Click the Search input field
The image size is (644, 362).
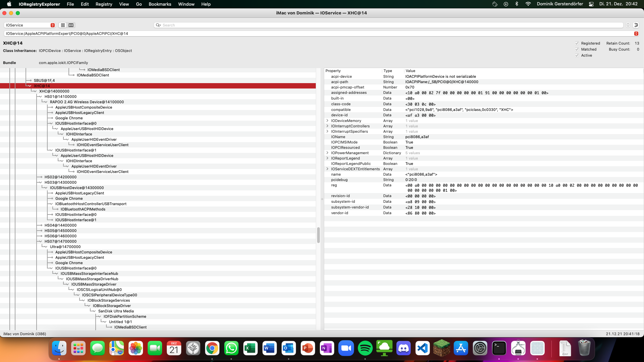pyautogui.click(x=389, y=25)
